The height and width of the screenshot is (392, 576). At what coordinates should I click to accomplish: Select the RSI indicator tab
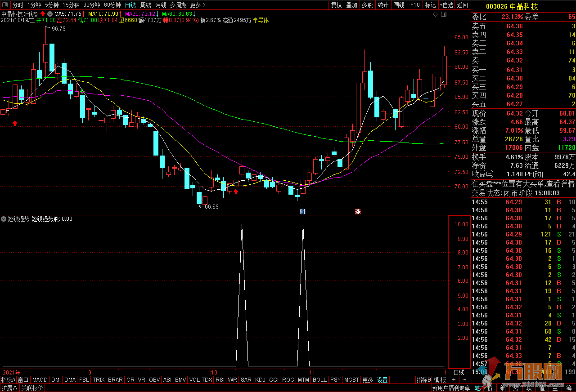point(220,380)
